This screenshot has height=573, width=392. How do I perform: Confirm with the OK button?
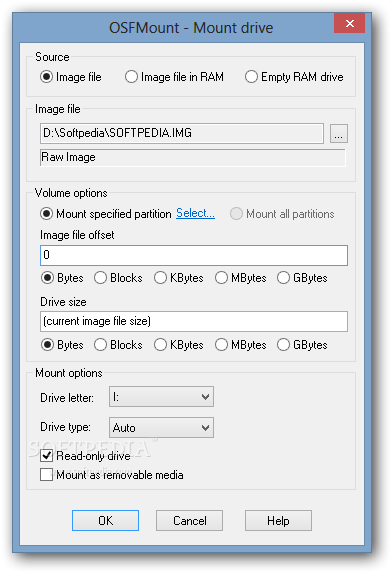tap(105, 520)
